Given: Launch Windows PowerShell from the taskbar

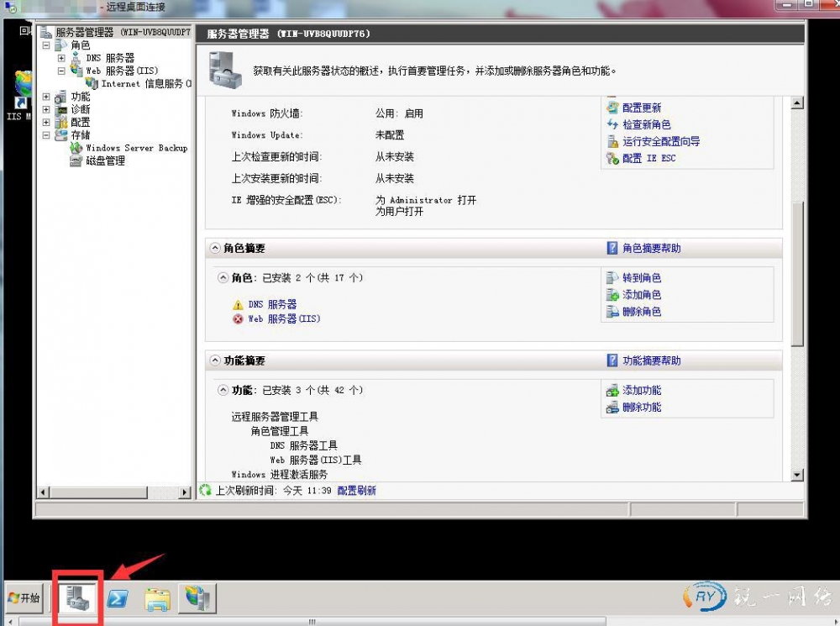Looking at the screenshot, I should [118, 598].
